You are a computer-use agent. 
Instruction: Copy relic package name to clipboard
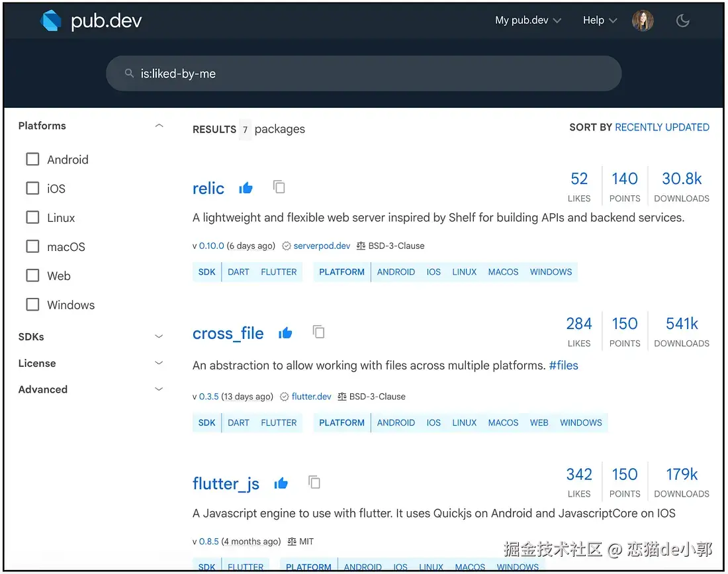click(279, 187)
